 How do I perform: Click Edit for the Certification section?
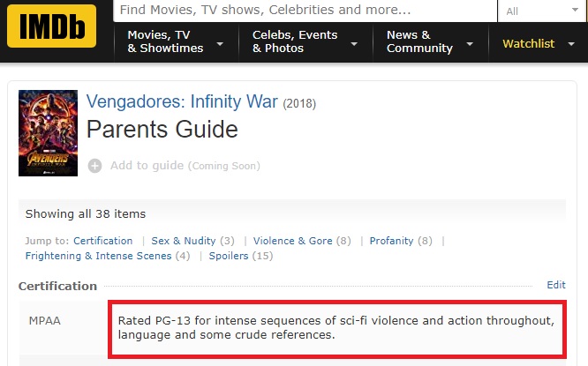pos(556,285)
